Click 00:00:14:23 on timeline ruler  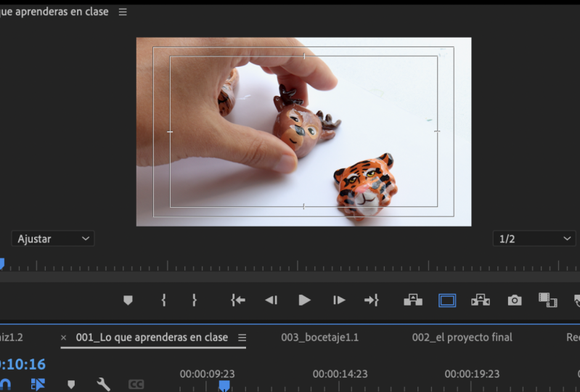coord(340,374)
